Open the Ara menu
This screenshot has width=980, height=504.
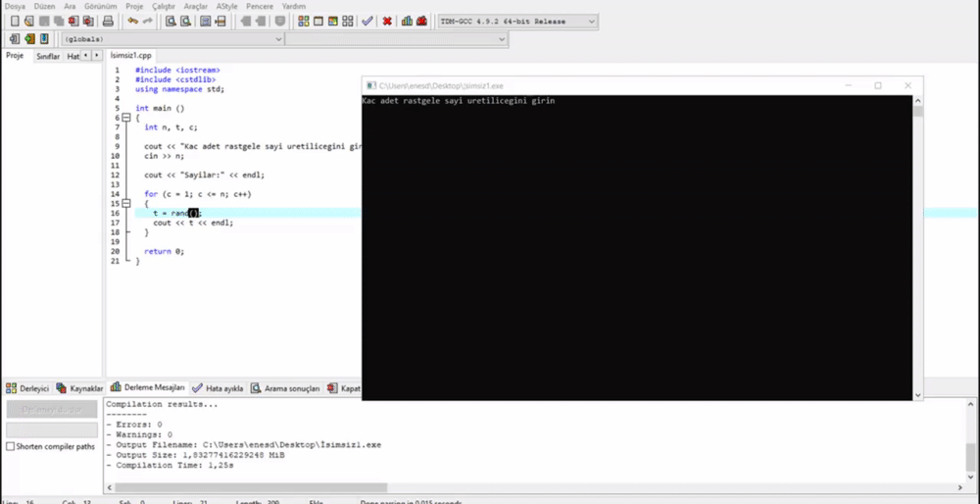point(70,6)
